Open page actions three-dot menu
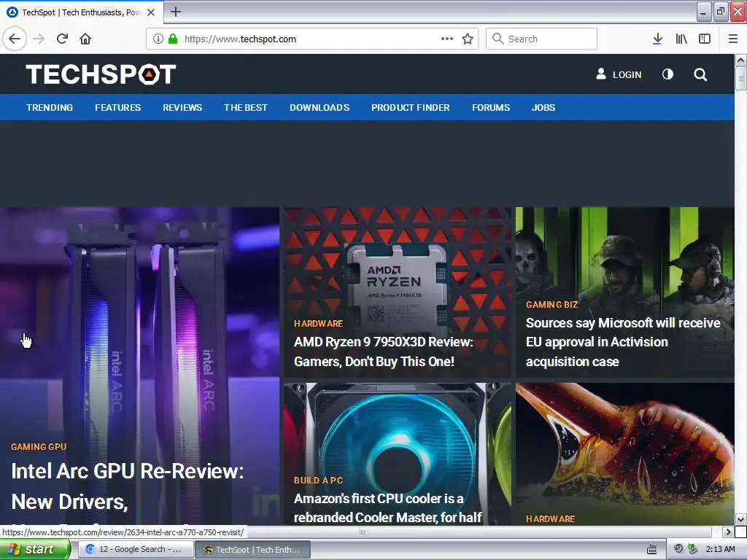The width and height of the screenshot is (747, 560). click(447, 39)
